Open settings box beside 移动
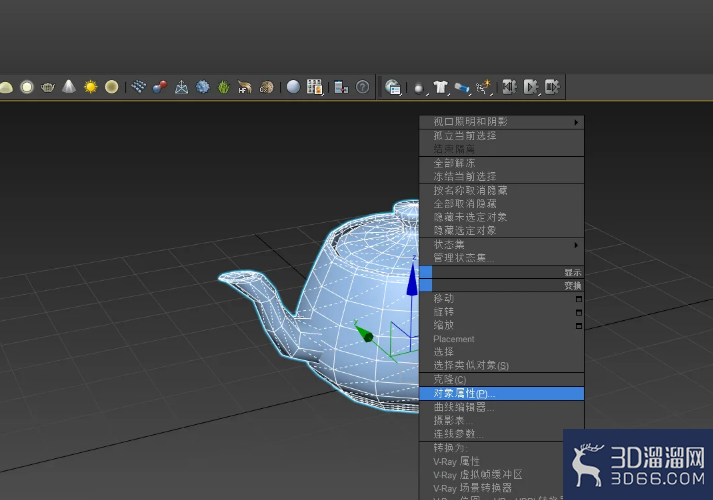The width and height of the screenshot is (713, 500). point(579,299)
